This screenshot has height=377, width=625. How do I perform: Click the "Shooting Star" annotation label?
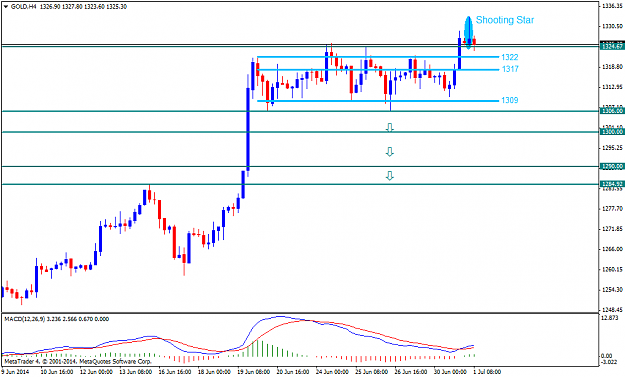pos(505,20)
